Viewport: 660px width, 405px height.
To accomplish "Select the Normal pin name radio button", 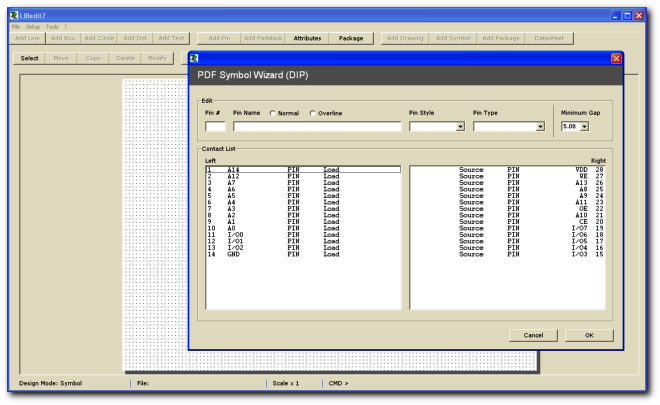I will click(x=273, y=113).
